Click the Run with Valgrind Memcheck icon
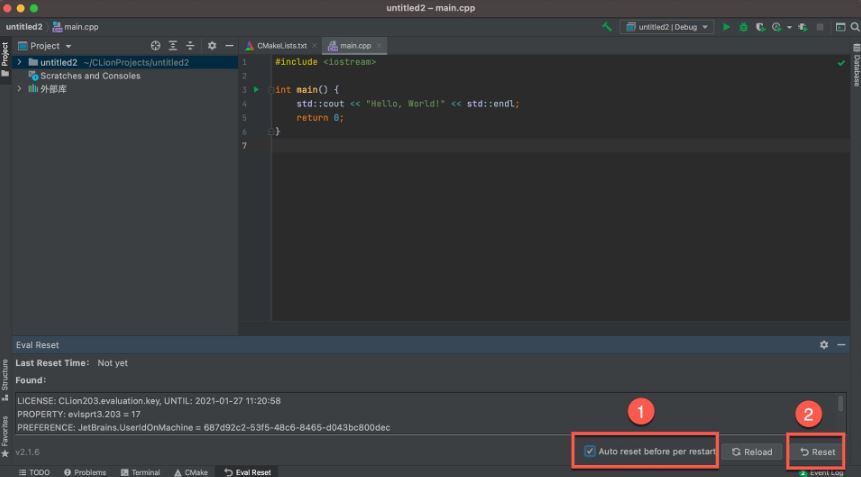This screenshot has width=861, height=477. pyautogui.click(x=803, y=27)
